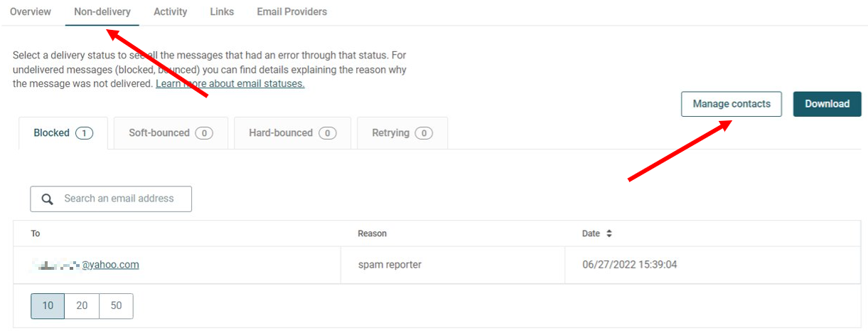Open the Email Providers tab

point(292,11)
